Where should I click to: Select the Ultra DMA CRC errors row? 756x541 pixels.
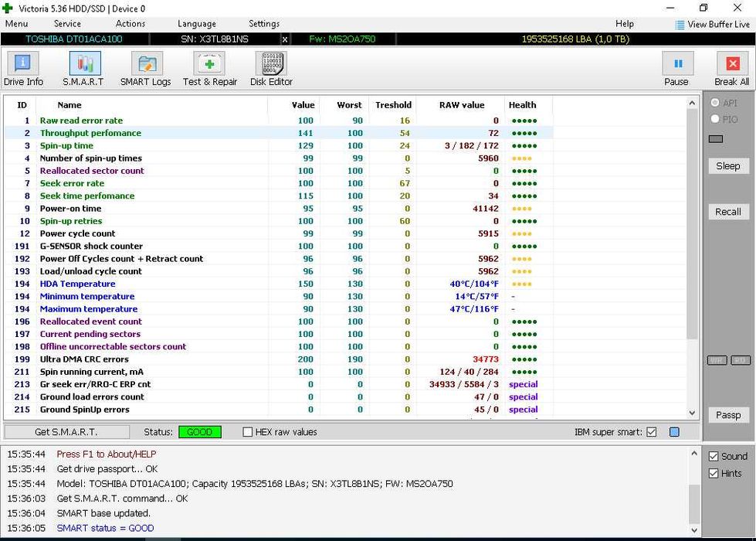(x=279, y=359)
